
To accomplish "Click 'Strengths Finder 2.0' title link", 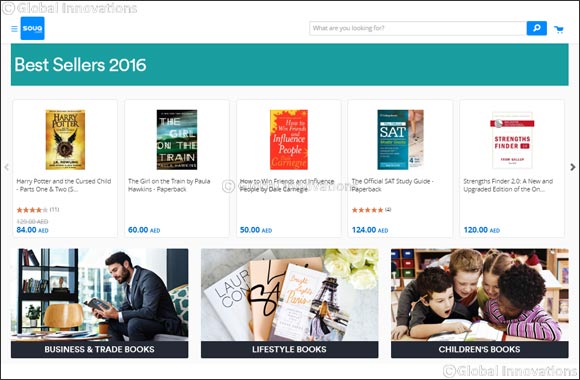I will pos(508,185).
